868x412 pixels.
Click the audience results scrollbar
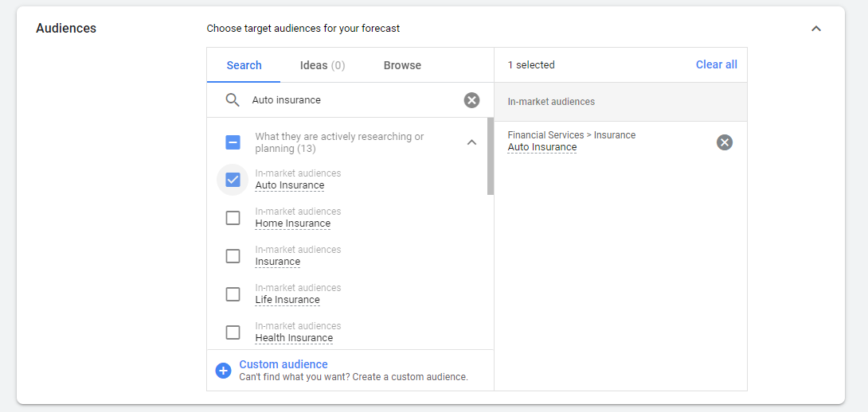(490, 157)
